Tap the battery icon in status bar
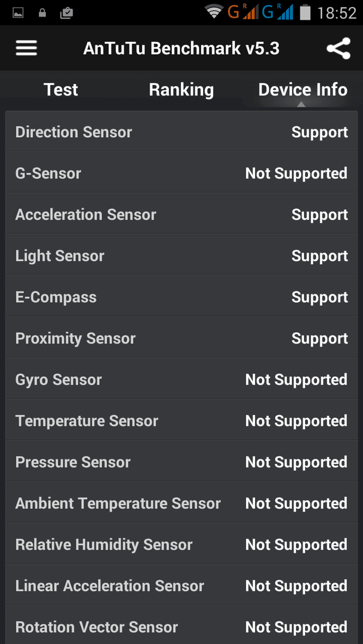This screenshot has height=644, width=363. point(304,13)
